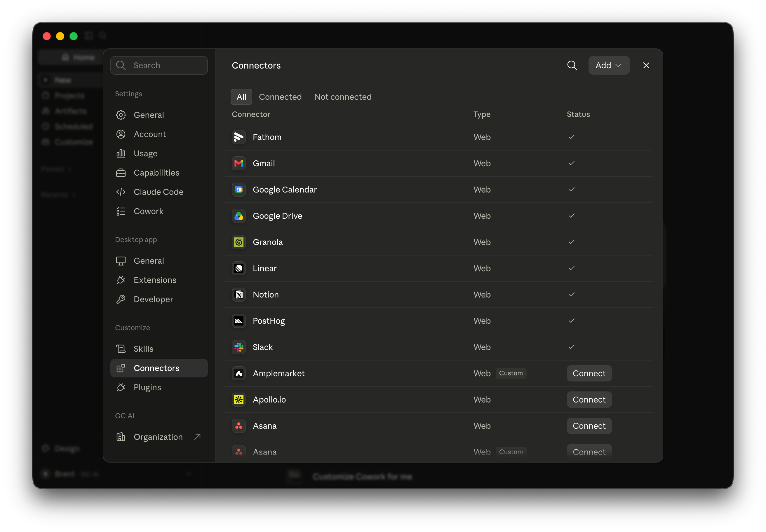
Task: Select the Granola row name
Action: [268, 242]
